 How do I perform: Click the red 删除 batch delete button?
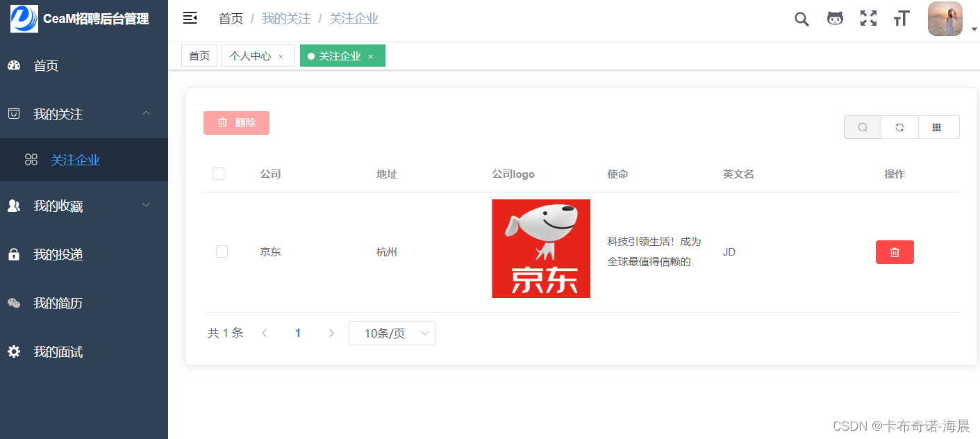click(x=236, y=123)
